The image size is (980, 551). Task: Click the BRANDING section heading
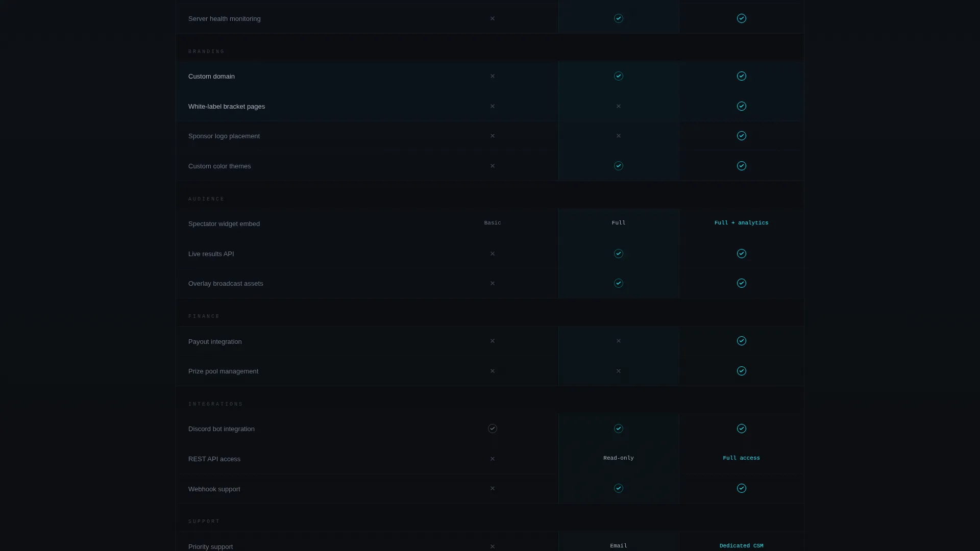pos(206,52)
